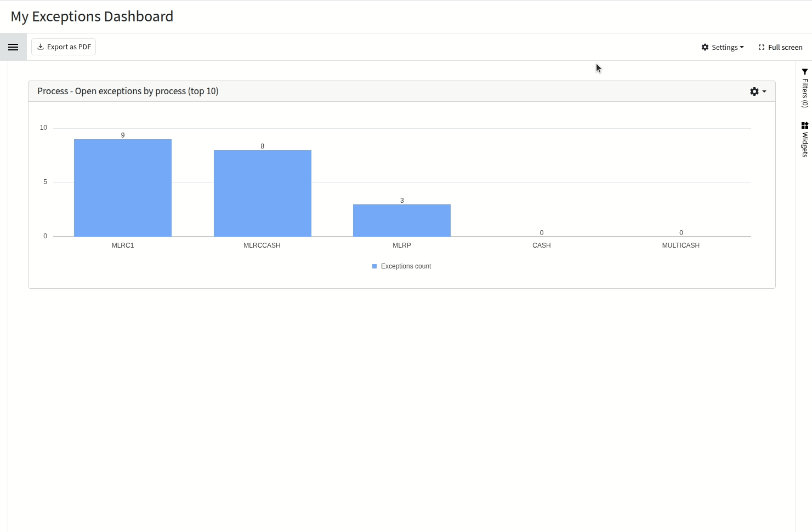Switch to Full screen mode
812x532 pixels.
tap(780, 47)
